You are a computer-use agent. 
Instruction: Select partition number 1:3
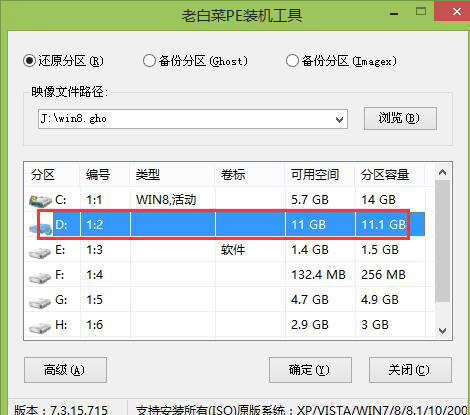coord(95,250)
